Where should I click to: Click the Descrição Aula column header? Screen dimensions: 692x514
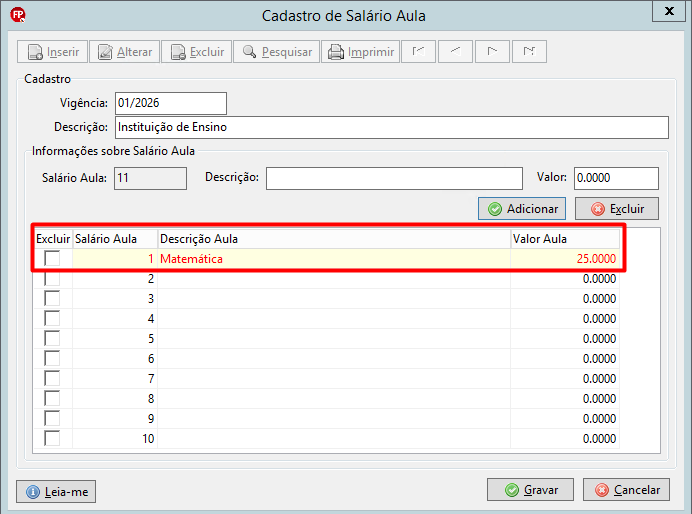click(x=334, y=239)
